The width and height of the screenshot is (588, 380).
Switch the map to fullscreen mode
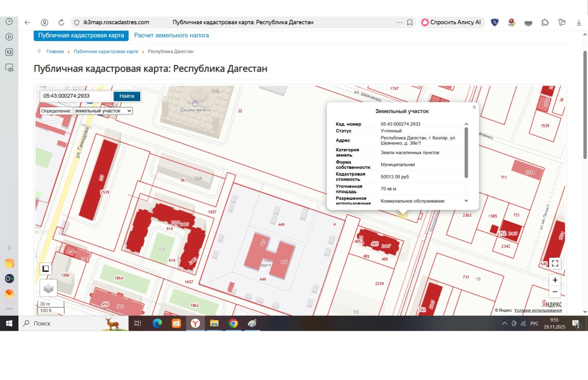pos(555,263)
